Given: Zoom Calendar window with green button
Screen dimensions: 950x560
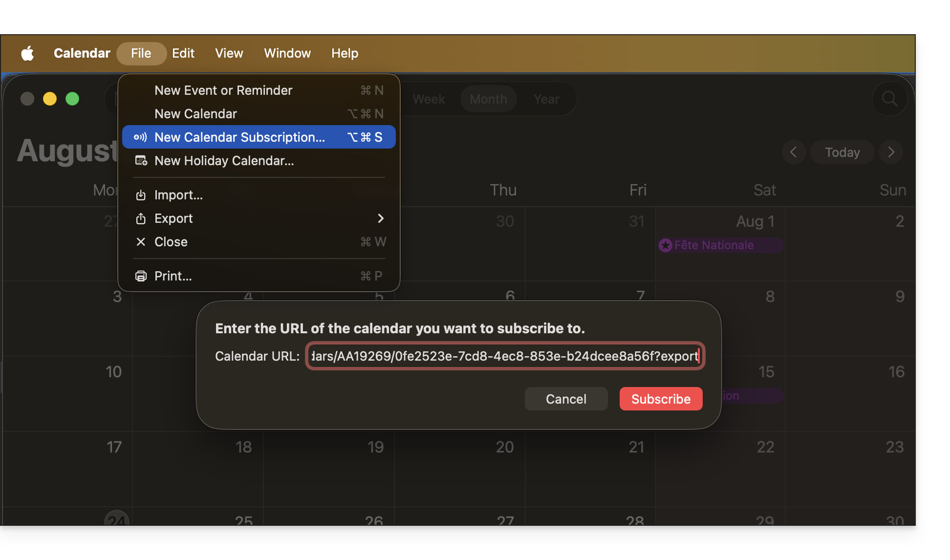Looking at the screenshot, I should click(72, 99).
